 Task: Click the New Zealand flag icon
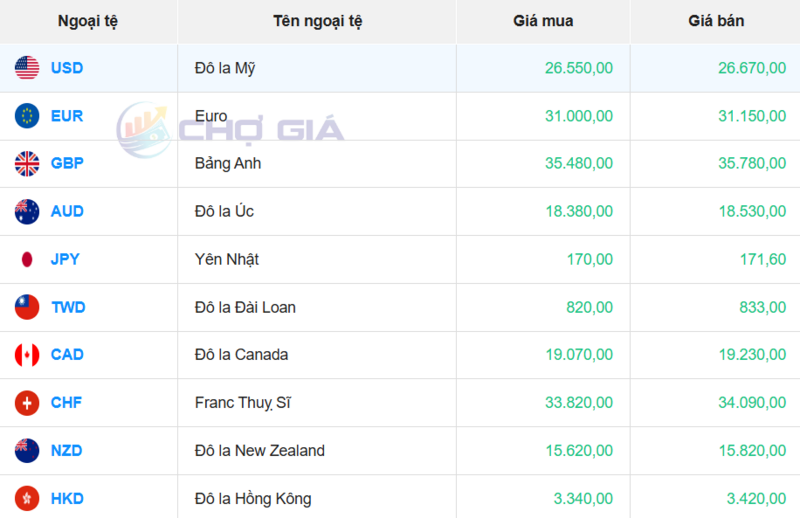coord(27,450)
